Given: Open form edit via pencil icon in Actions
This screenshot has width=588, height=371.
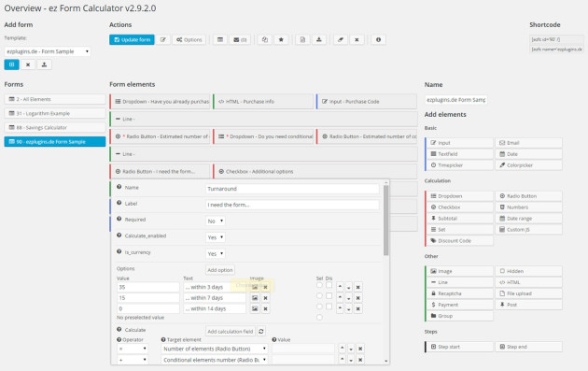Looking at the screenshot, I should [163, 40].
